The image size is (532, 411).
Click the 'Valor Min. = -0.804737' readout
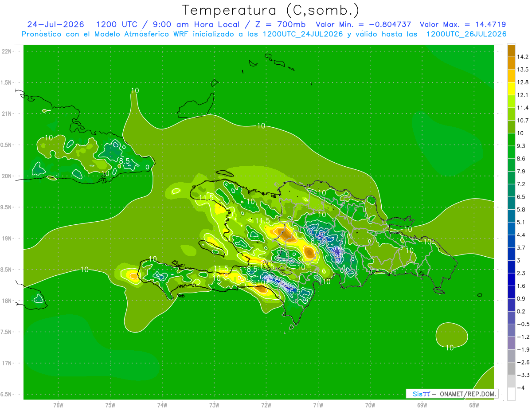(363, 24)
